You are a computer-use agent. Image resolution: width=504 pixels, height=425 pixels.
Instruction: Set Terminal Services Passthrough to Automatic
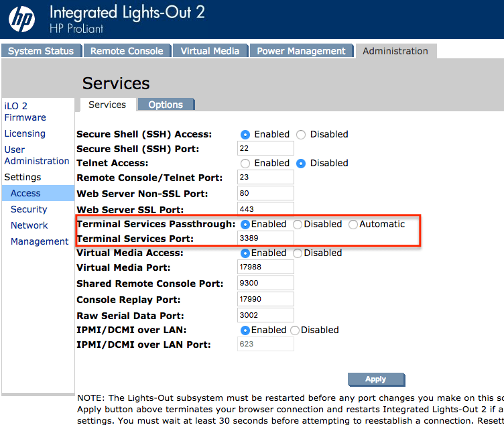point(353,225)
